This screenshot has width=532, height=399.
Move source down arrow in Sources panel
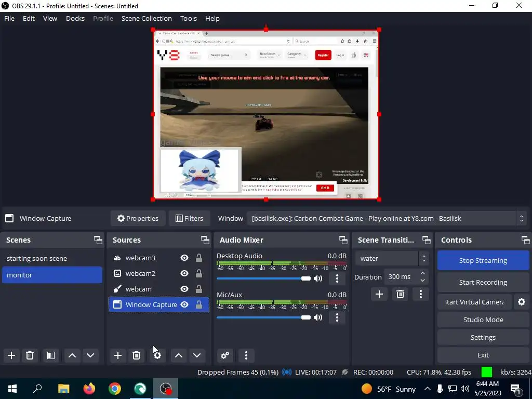click(197, 355)
